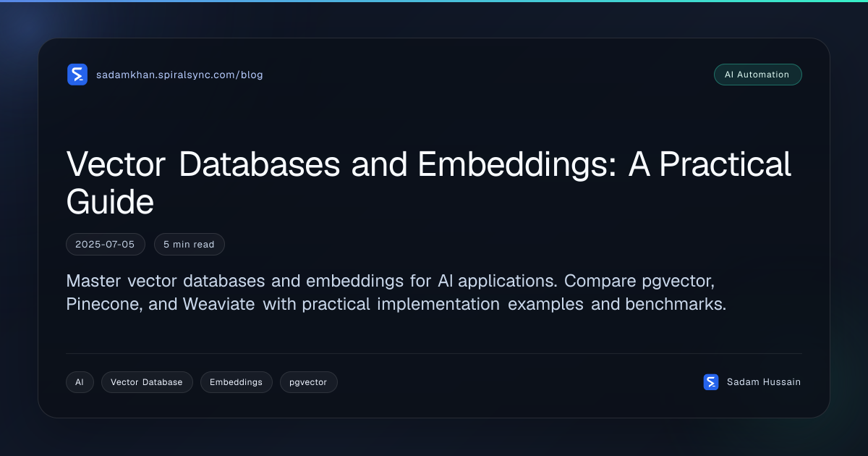Click the author name Sadam Hussain
Screen dimensions: 868x456
[x=764, y=382]
